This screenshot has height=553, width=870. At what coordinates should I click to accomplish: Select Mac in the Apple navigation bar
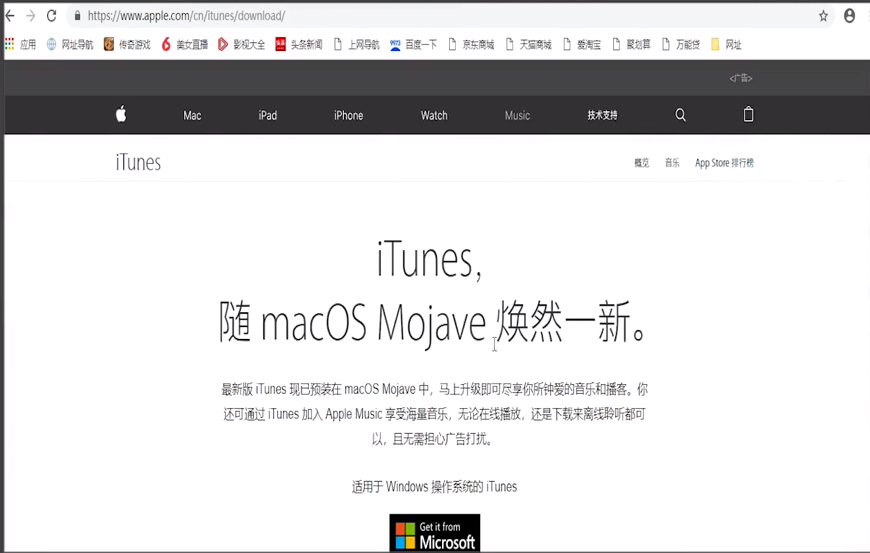pos(192,116)
